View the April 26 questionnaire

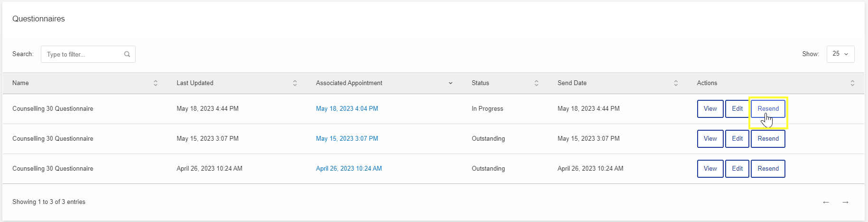[x=710, y=169]
